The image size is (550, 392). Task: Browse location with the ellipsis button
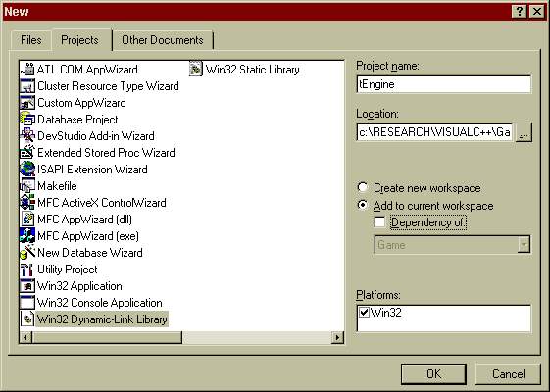(x=524, y=132)
